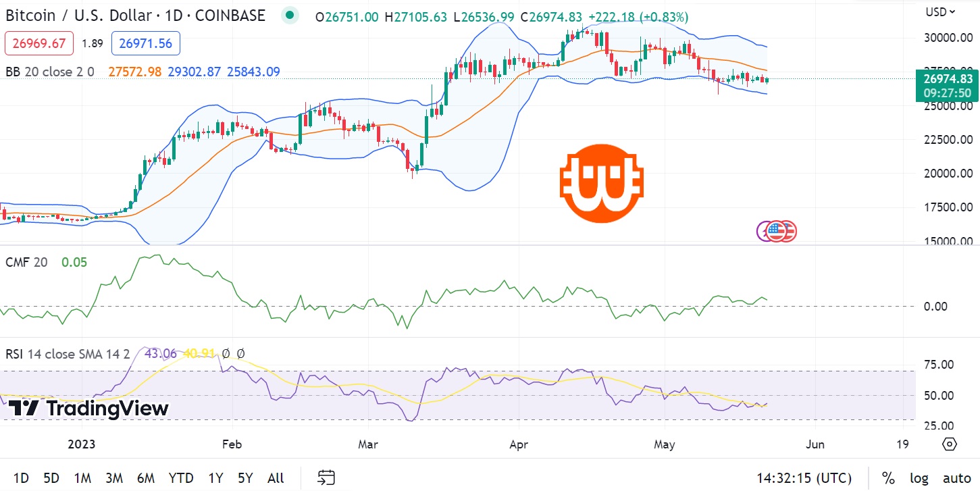Select the 1D time range
This screenshot has width=980, height=491.
click(21, 478)
